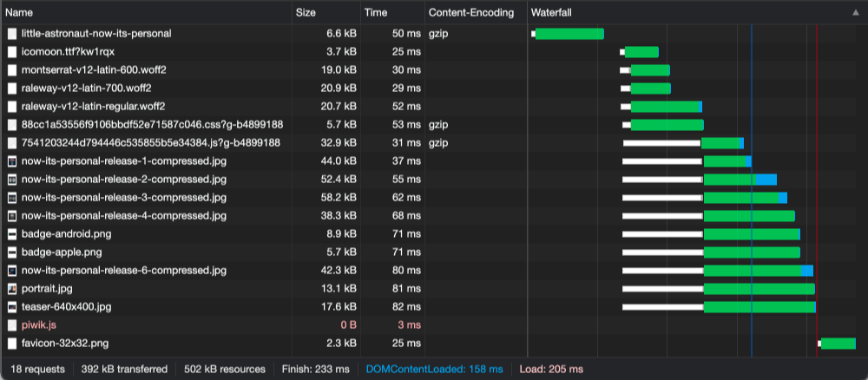Viewport: 868px width, 380px height.
Task: Click the file icon beside piwik.js
Action: point(12,325)
